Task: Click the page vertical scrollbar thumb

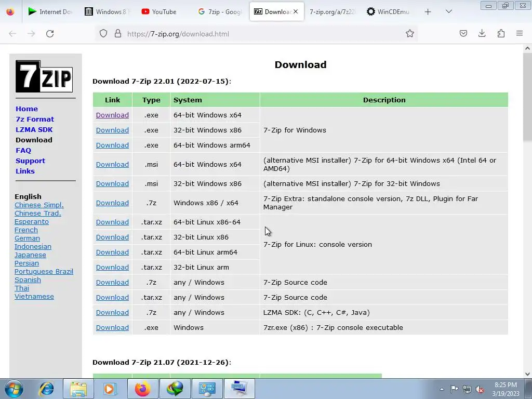Action: (x=528, y=97)
